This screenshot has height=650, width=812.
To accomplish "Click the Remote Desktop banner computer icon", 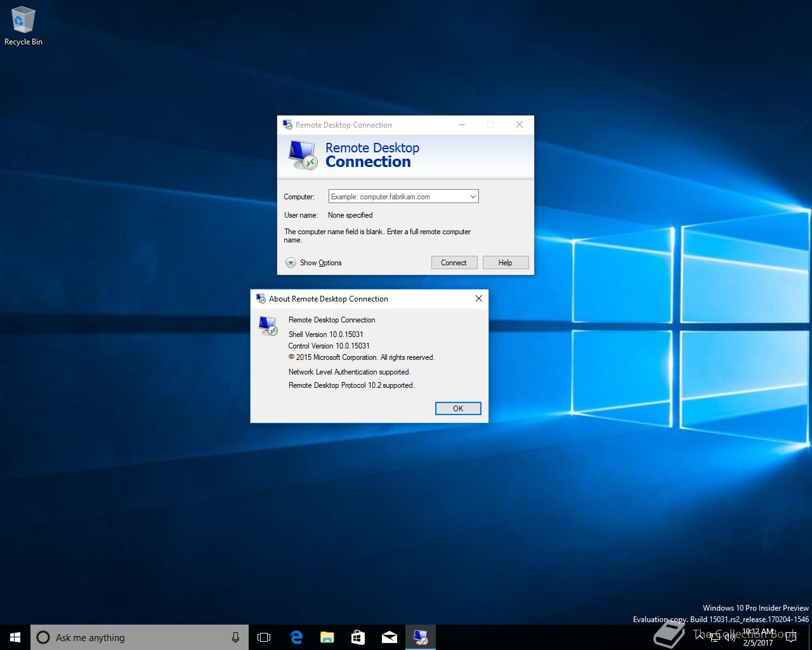I will (x=303, y=155).
